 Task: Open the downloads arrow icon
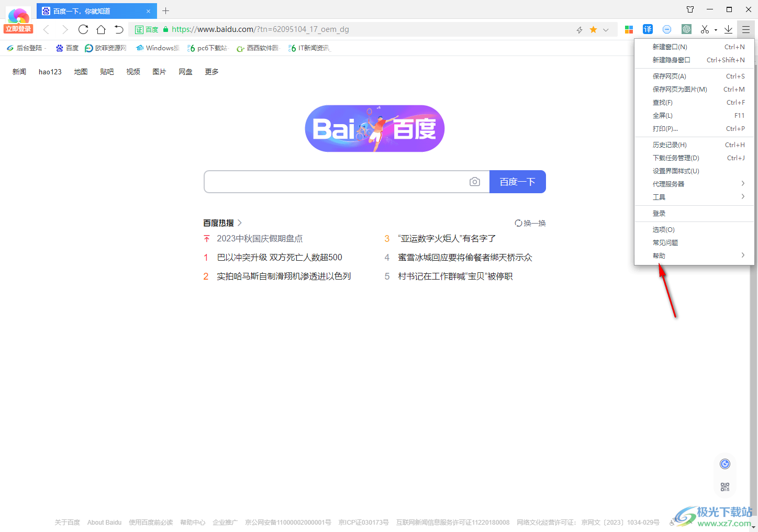coord(728,29)
